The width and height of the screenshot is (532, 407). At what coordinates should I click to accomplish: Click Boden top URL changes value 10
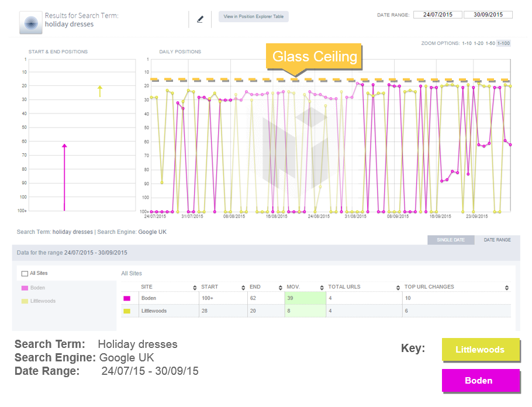(408, 298)
